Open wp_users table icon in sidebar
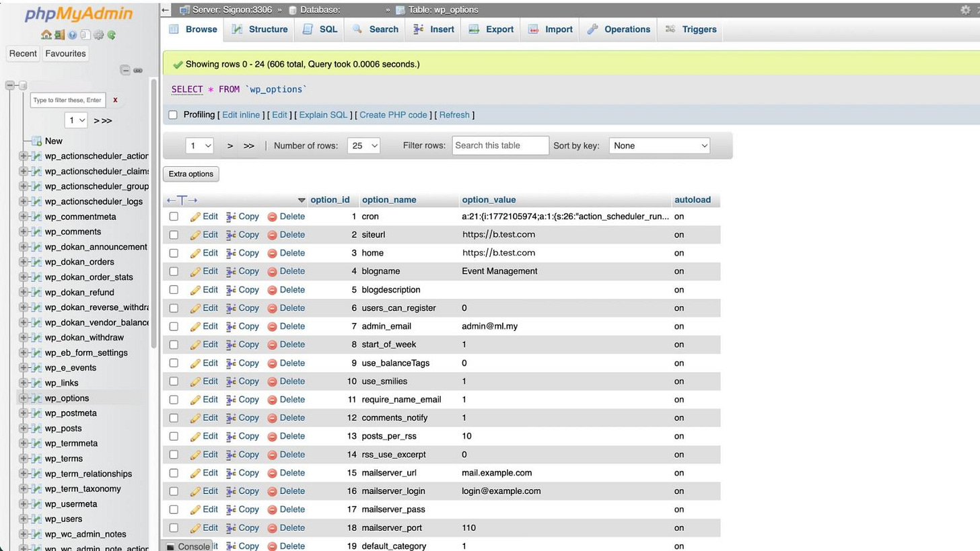 pos(36,519)
